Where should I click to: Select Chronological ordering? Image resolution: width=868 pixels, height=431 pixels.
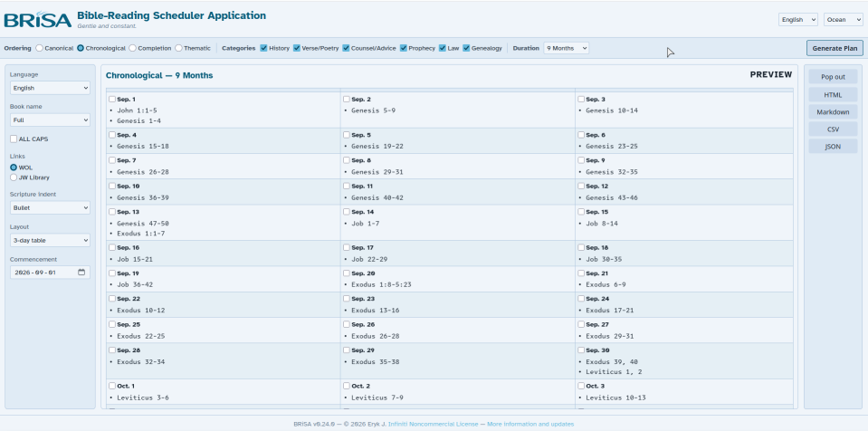pos(81,48)
